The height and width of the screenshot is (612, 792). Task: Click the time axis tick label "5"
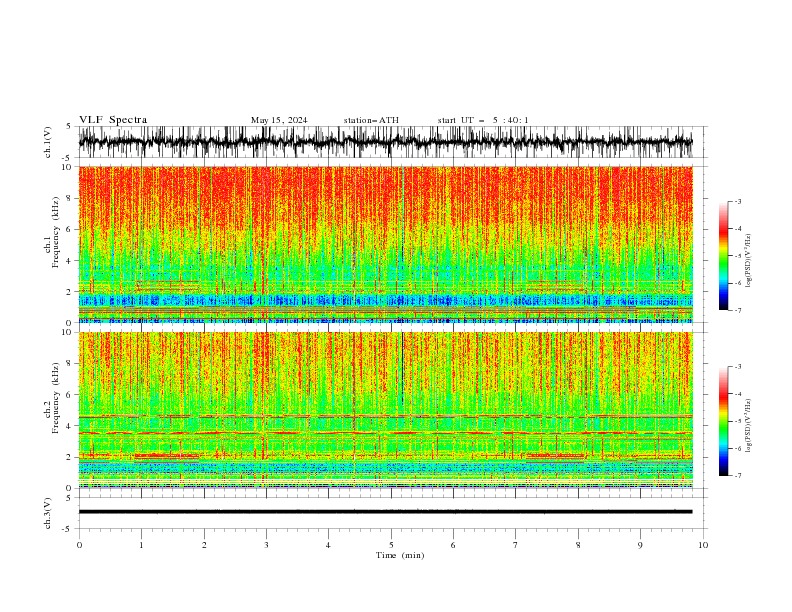click(391, 545)
